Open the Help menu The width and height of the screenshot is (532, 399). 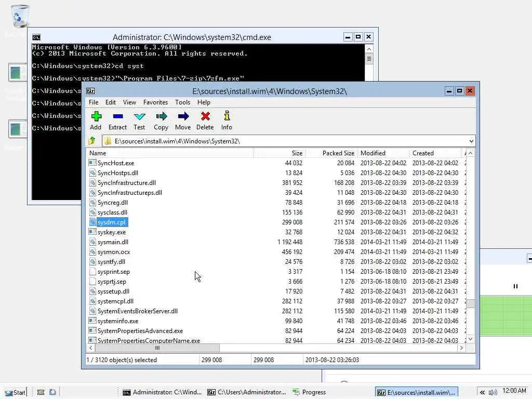(204, 102)
